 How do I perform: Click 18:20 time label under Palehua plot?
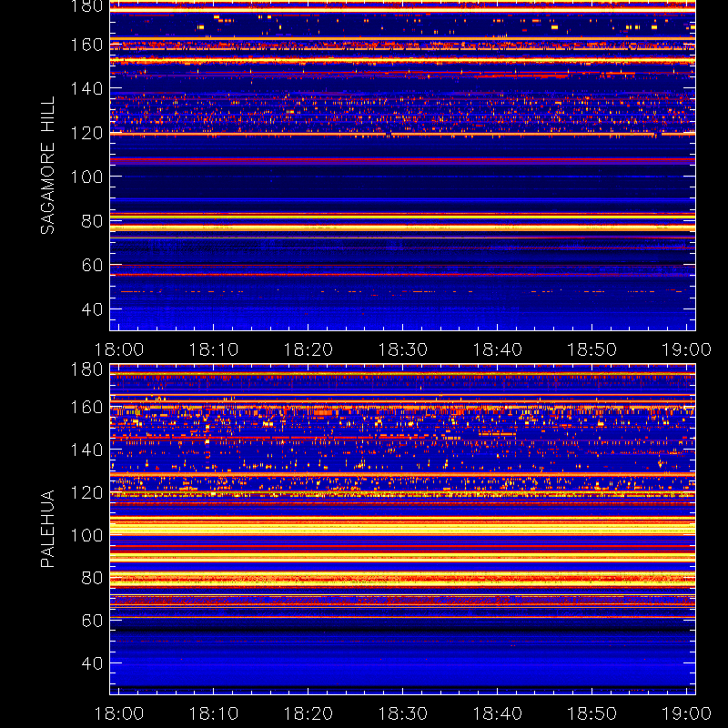308,713
